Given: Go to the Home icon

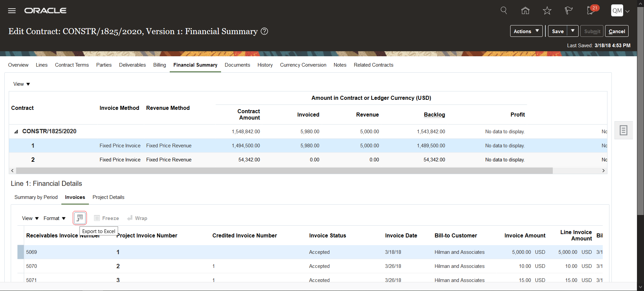Looking at the screenshot, I should click(x=525, y=11).
